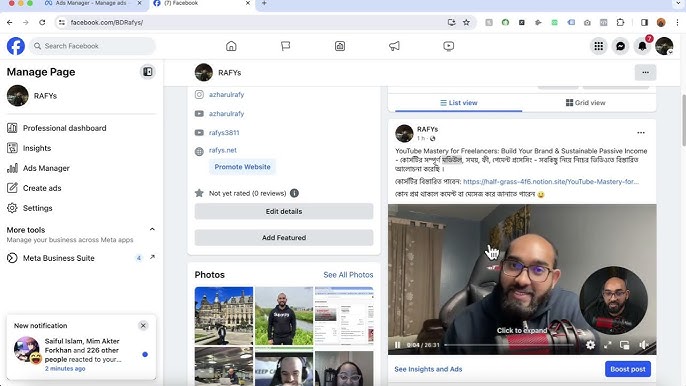This screenshot has width=686, height=386.
Task: Open the notifications bell icon
Action: tap(642, 46)
